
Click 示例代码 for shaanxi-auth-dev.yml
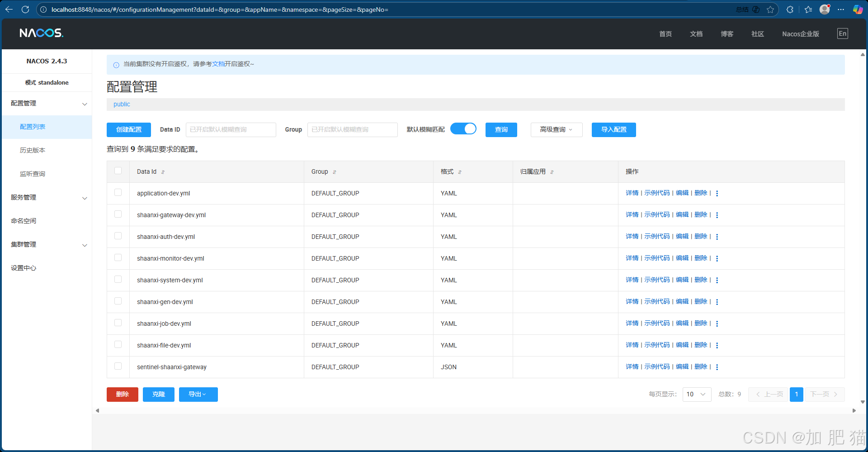[657, 236]
